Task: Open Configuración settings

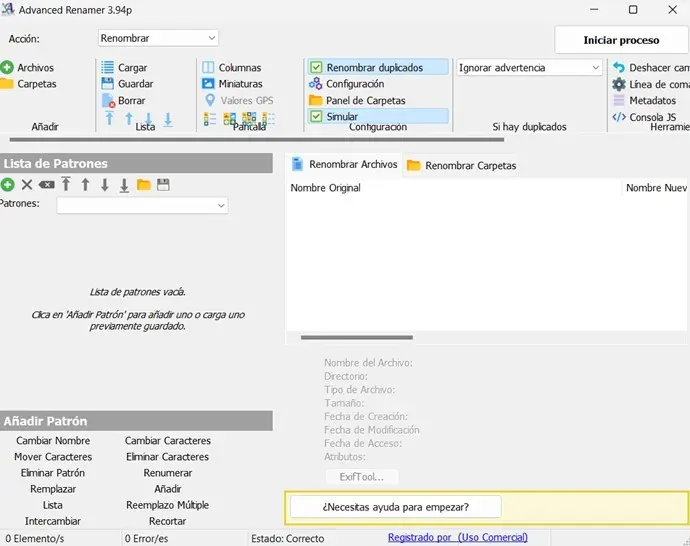Action: (346, 84)
